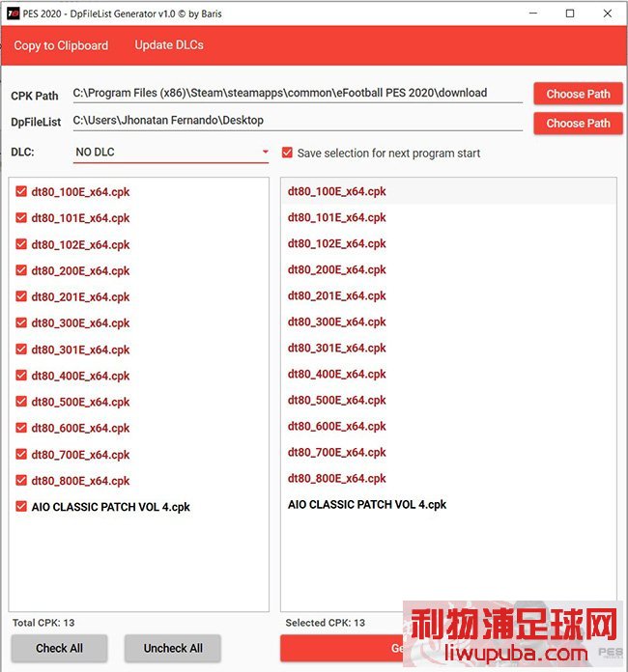
Task: Select dt80_102E_x64.cpk in selected list
Action: 448,243
